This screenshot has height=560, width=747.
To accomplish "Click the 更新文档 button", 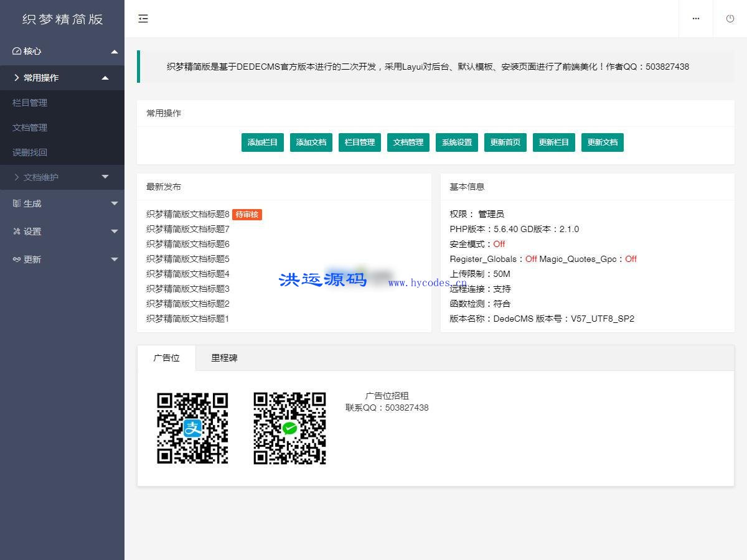I will [x=603, y=142].
